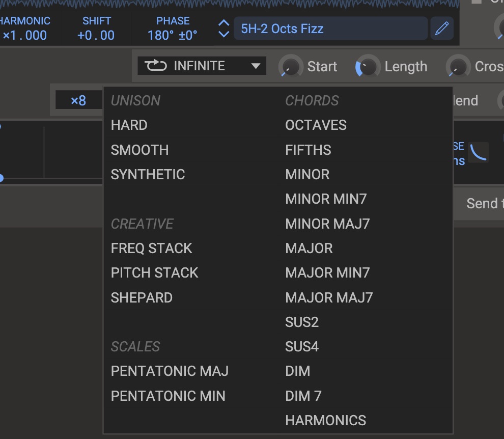This screenshot has width=504, height=439.
Task: Click the previous preset up arrow
Action: pyautogui.click(x=223, y=23)
